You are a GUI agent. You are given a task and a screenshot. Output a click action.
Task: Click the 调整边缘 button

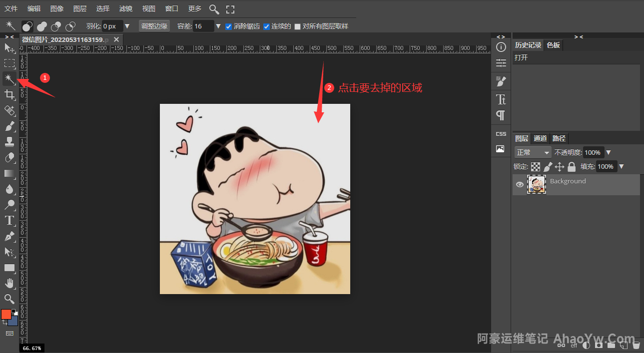(x=154, y=26)
